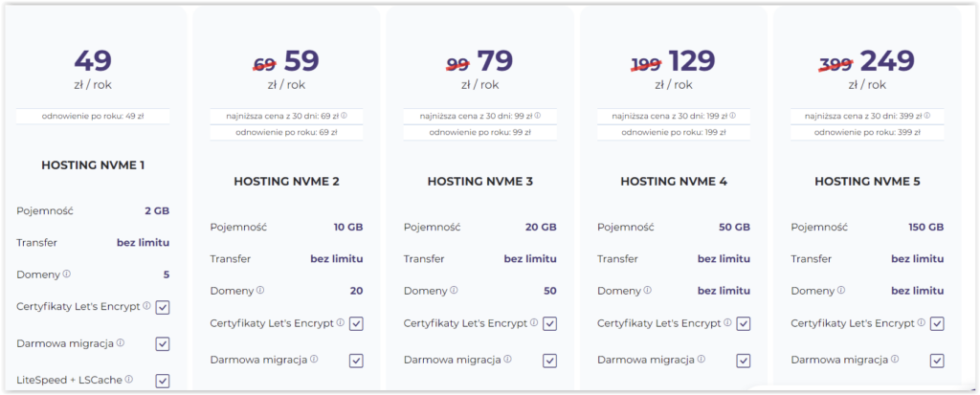Open Let's Encrypt info icon in Hosting NVME 5
Viewport: 980px width, 395px height.
[921, 323]
